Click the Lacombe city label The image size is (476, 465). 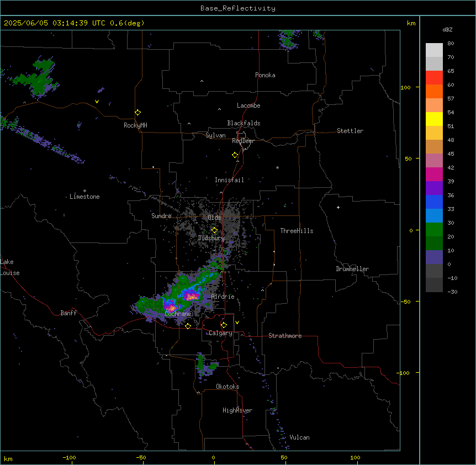(x=248, y=105)
